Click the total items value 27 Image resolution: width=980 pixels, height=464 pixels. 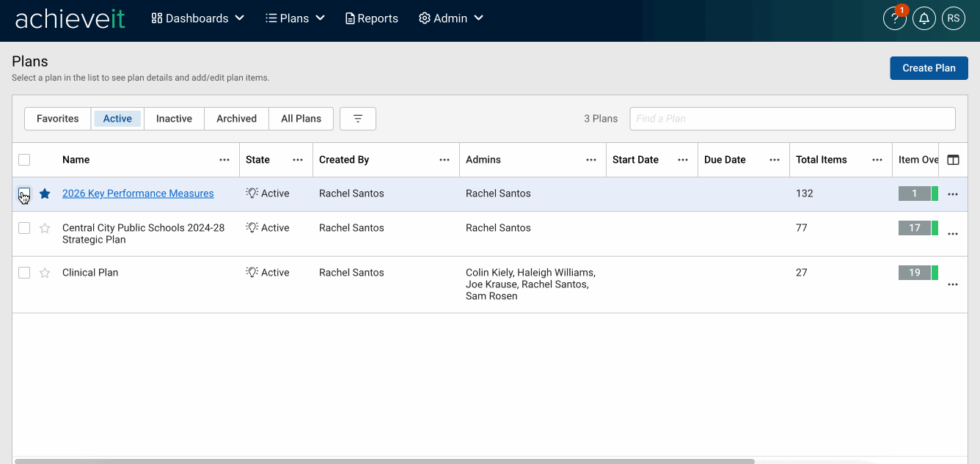[802, 273]
